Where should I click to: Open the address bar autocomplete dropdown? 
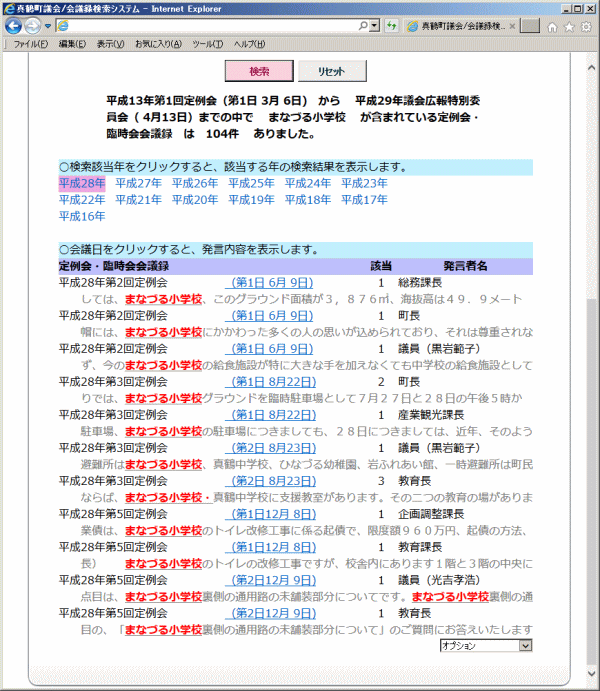[x=374, y=26]
